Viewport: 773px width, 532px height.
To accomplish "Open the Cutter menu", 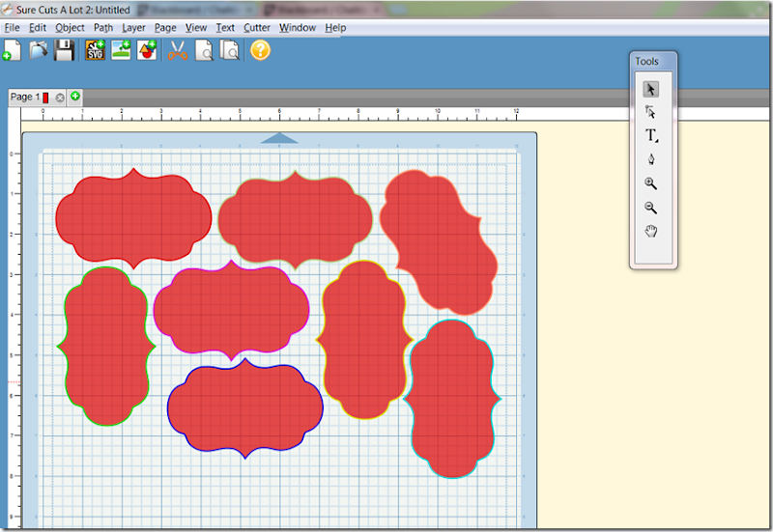I will (257, 28).
